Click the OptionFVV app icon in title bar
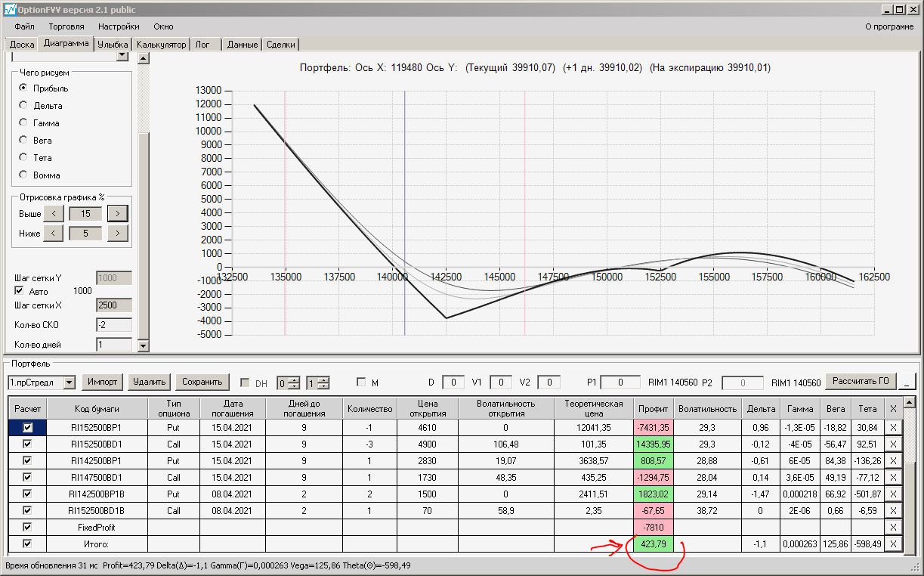Image resolution: width=924 pixels, height=576 pixels. pyautogui.click(x=10, y=9)
